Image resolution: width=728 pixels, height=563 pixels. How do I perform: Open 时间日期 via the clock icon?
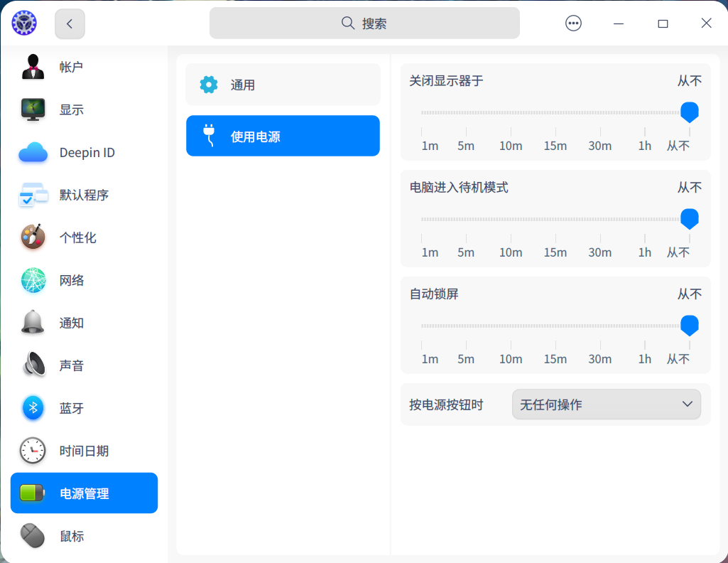32,451
